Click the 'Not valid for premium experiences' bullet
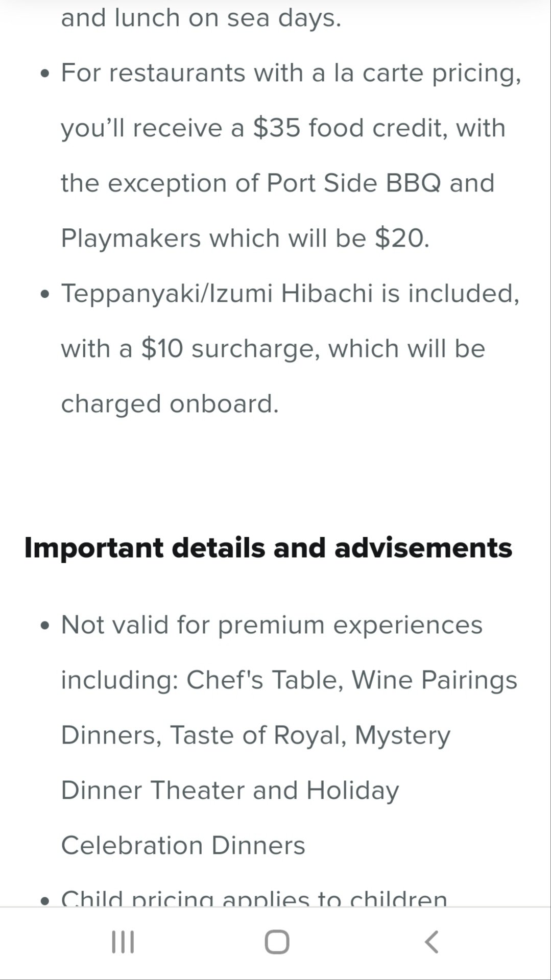The image size is (551, 980). [272, 624]
